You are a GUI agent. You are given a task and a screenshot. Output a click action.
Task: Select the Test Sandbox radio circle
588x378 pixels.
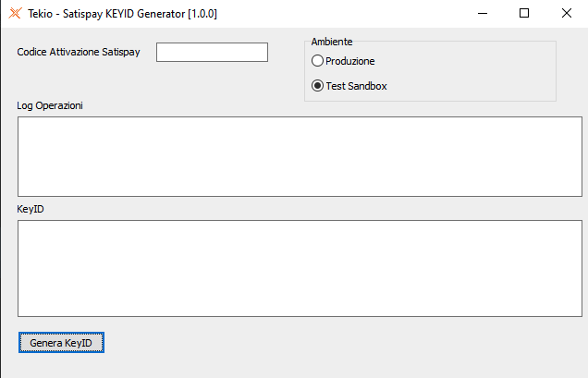coord(318,86)
